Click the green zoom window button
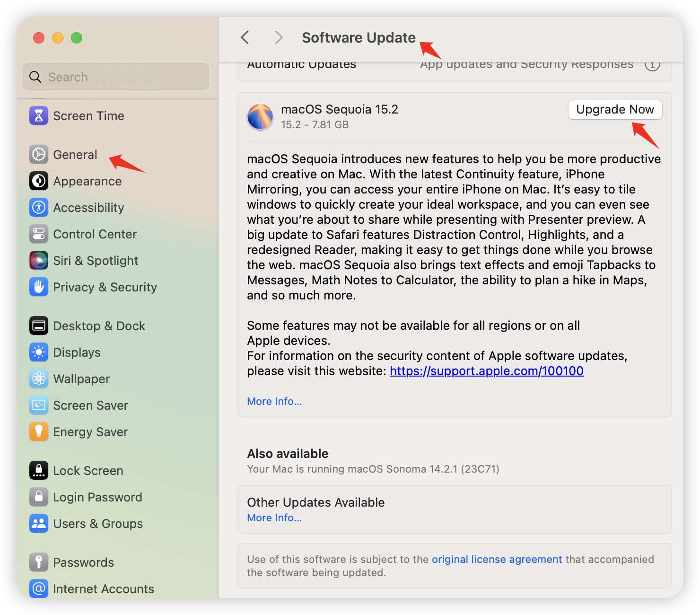 click(x=77, y=38)
